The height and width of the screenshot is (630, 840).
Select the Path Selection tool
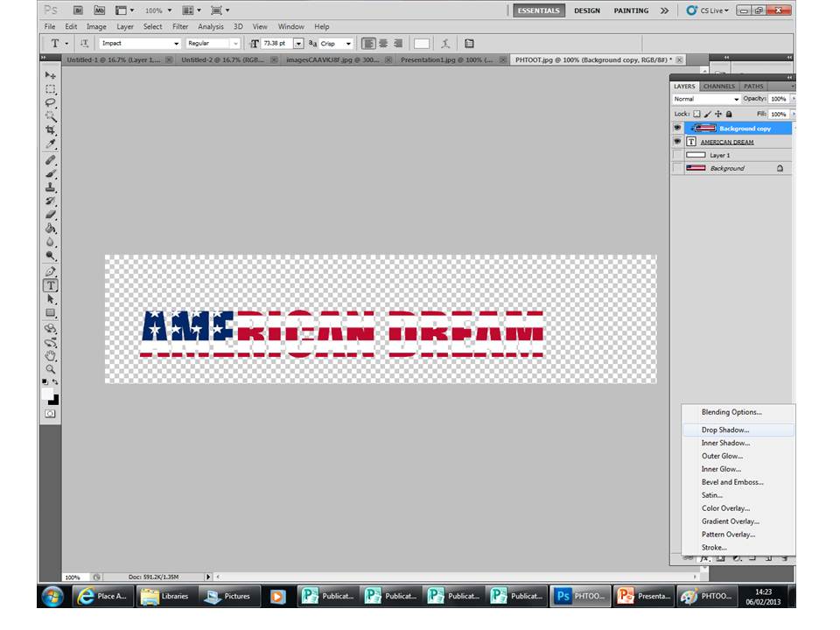click(51, 299)
